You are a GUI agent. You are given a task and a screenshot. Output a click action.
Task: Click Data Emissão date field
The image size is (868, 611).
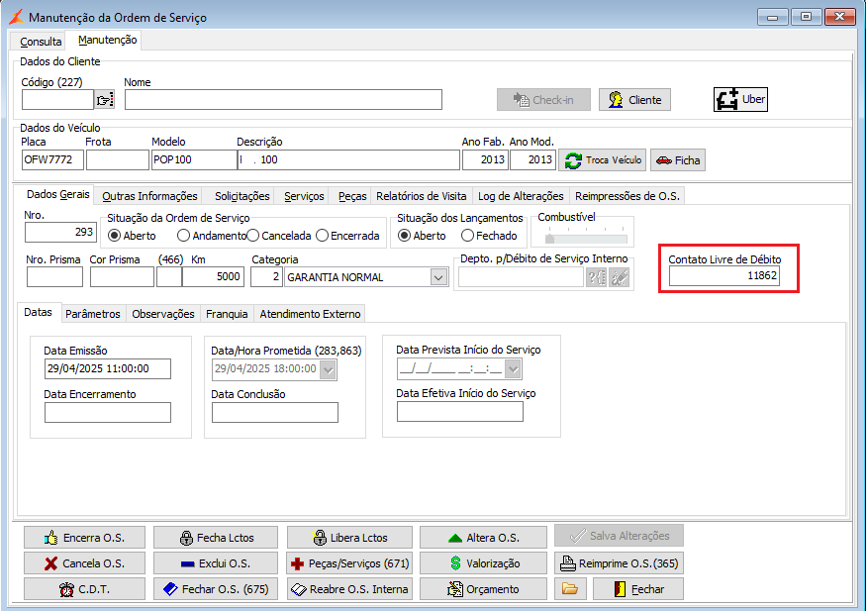pyautogui.click(x=108, y=369)
